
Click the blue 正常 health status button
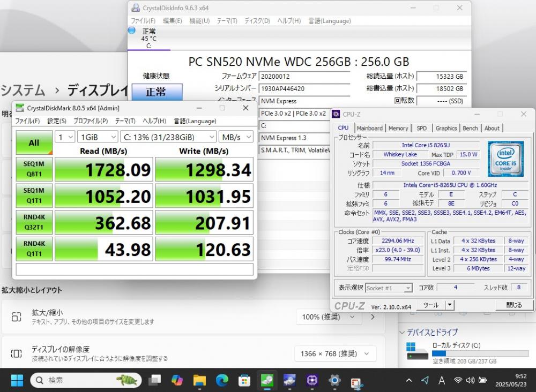157,92
